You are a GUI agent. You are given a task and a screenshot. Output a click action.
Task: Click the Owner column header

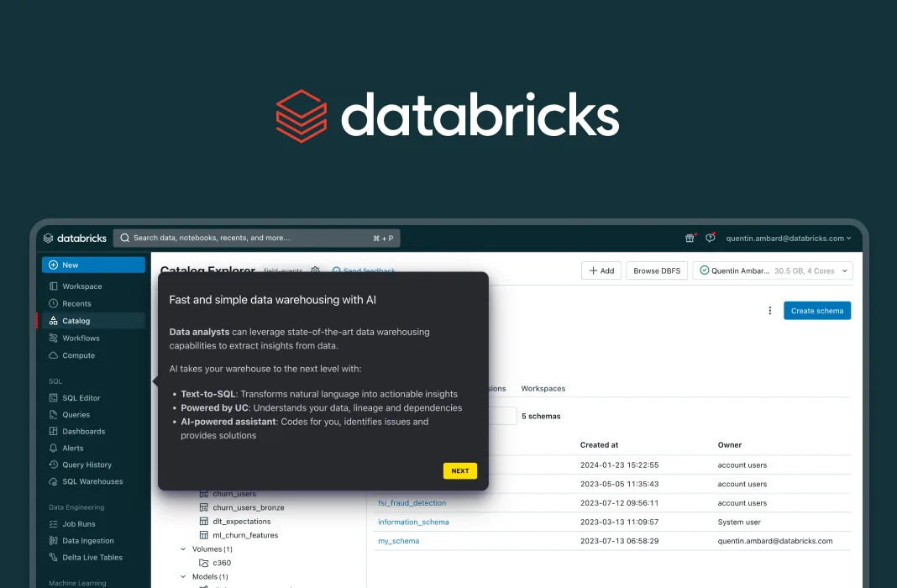point(729,445)
